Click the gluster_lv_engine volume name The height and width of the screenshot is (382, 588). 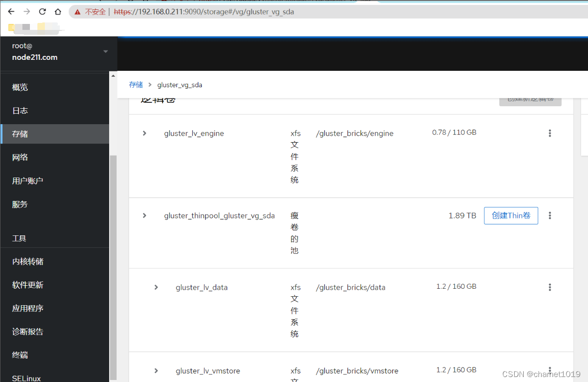pos(194,133)
